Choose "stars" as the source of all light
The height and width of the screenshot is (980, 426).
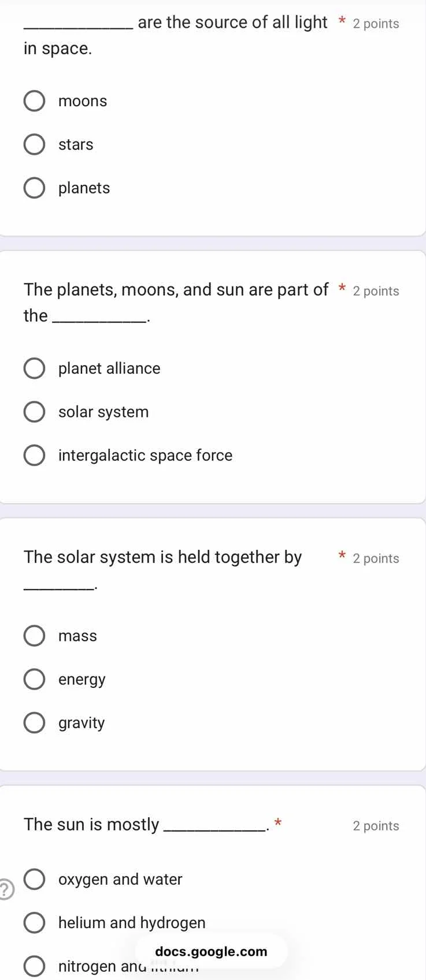pos(34,144)
